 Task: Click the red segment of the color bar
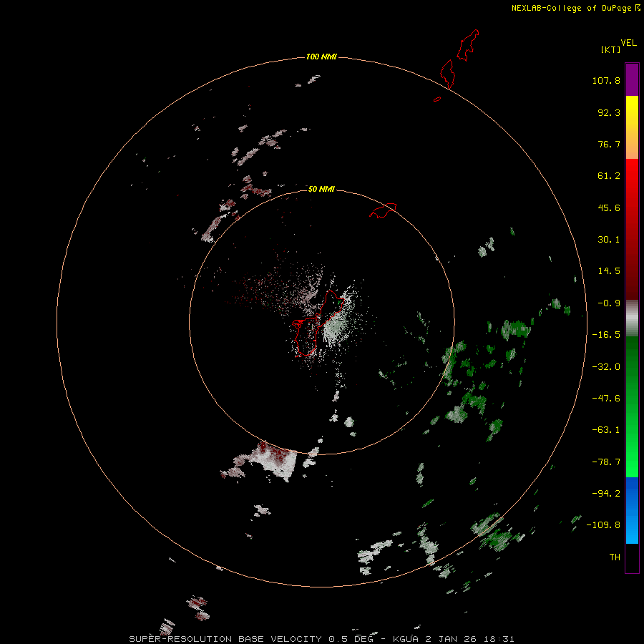pyautogui.click(x=632, y=229)
